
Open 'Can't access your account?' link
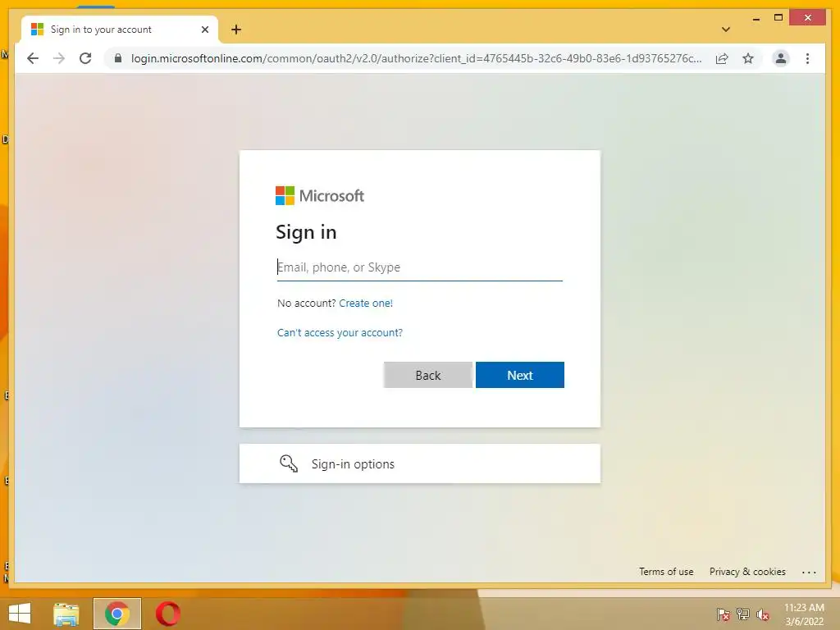[340, 333]
